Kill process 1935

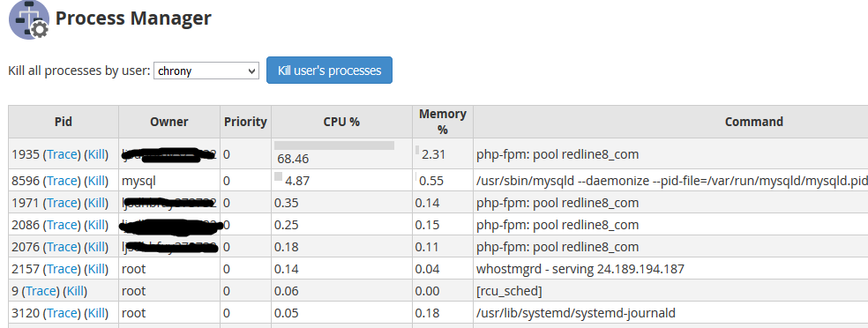(x=96, y=154)
